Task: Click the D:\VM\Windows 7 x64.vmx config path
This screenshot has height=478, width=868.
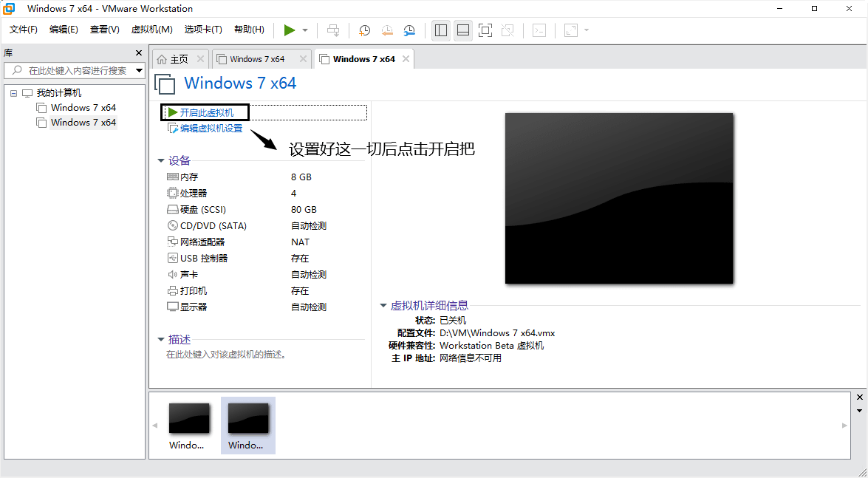Action: [497, 333]
